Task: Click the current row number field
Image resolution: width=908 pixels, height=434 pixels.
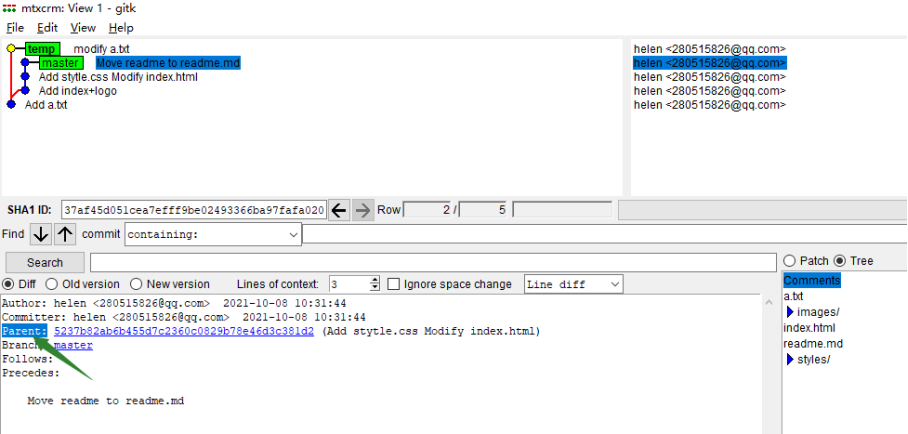Action: [427, 210]
